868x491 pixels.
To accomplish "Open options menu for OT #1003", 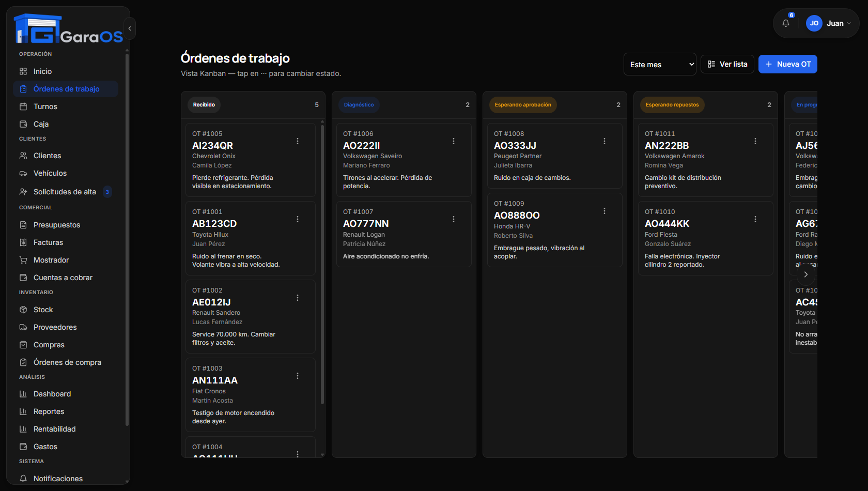I will point(298,376).
